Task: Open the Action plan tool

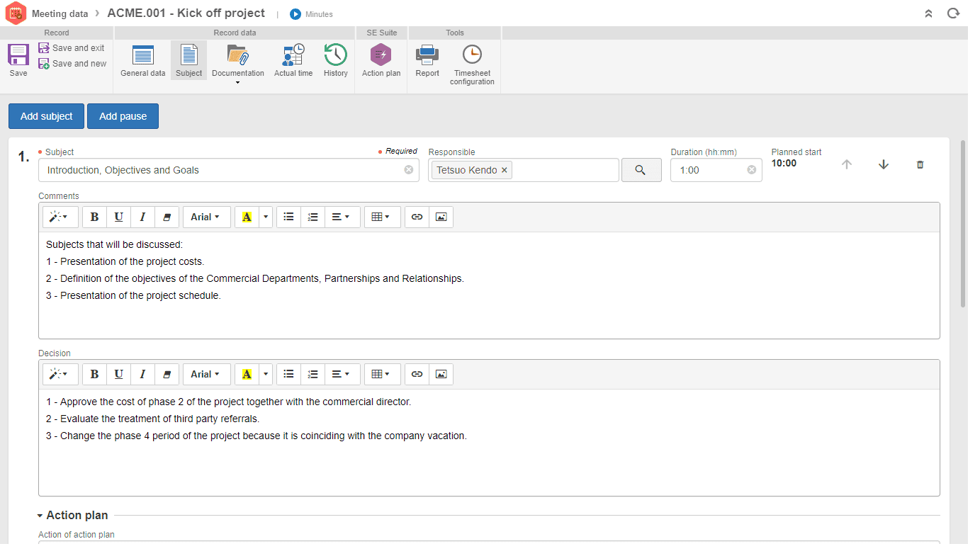Action: [x=381, y=60]
